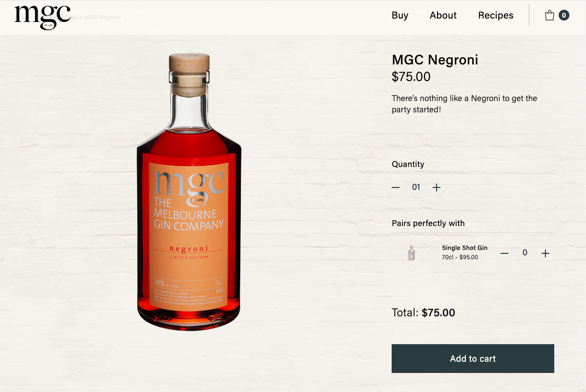Click the 70cl - $95.00 pairing price text
586x392 pixels.
[x=460, y=257]
